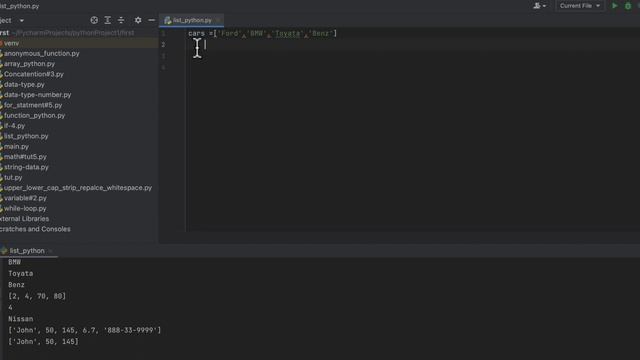Expand Scratches and Consoles node
This screenshot has width=640, height=360.
click(35, 229)
